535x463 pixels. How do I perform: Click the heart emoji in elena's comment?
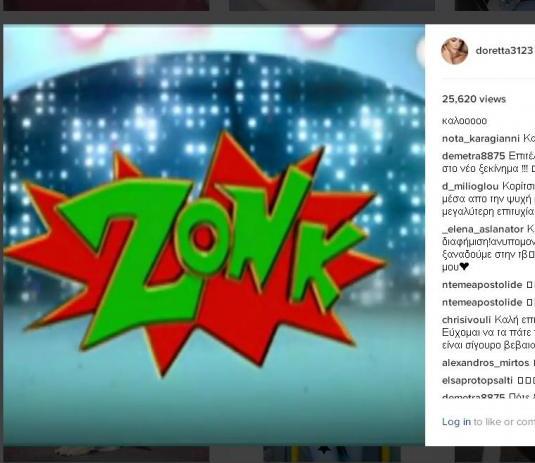tap(464, 267)
